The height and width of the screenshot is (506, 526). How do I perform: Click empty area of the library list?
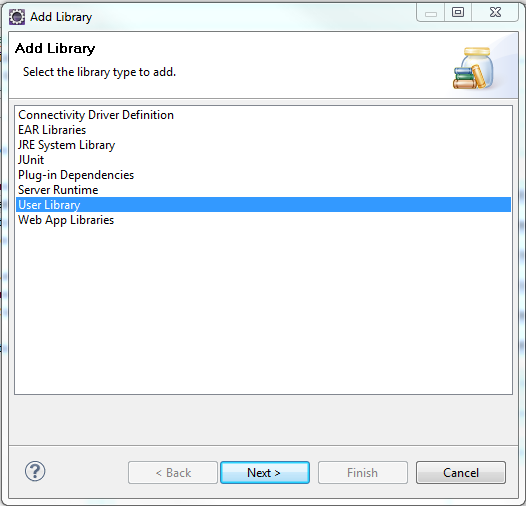tap(264, 309)
